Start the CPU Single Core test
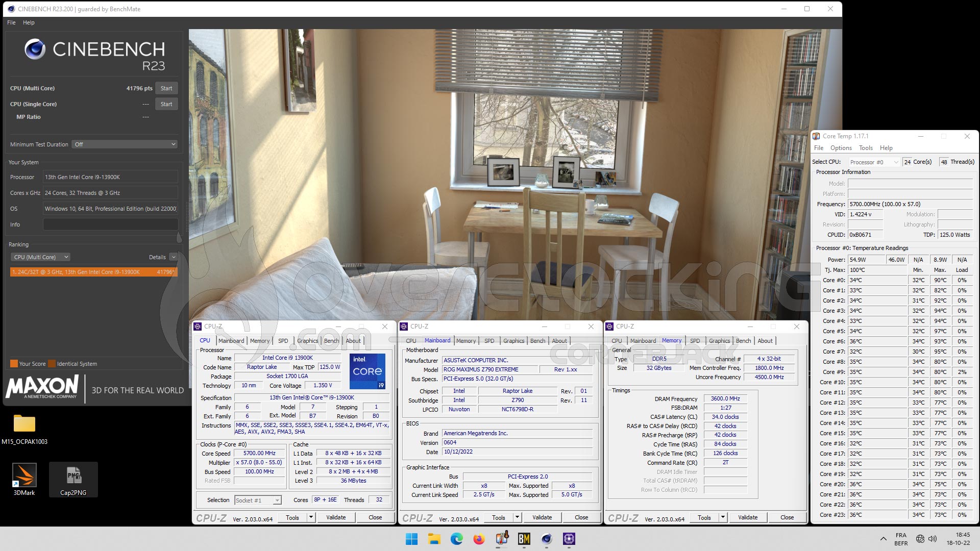The width and height of the screenshot is (980, 551). (166, 104)
